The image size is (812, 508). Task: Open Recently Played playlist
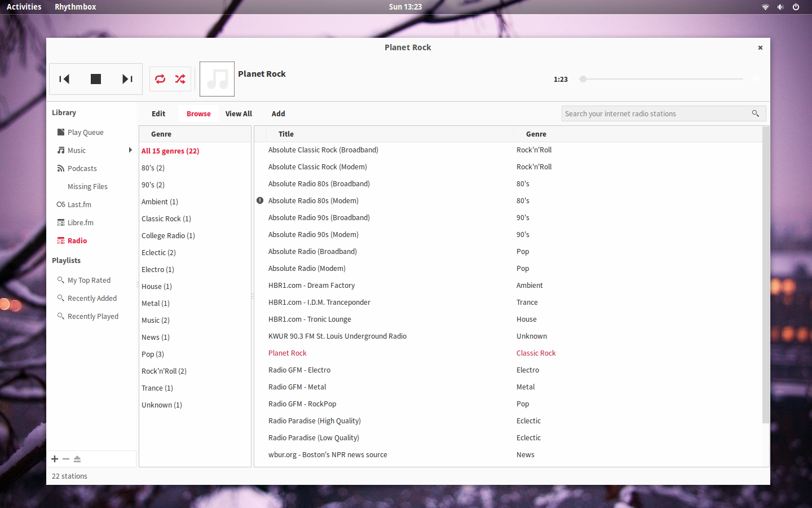point(93,316)
